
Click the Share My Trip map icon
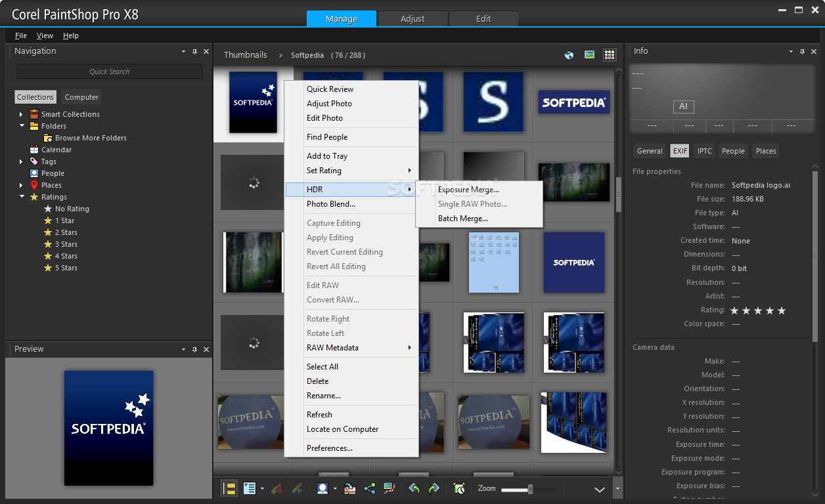click(x=390, y=488)
